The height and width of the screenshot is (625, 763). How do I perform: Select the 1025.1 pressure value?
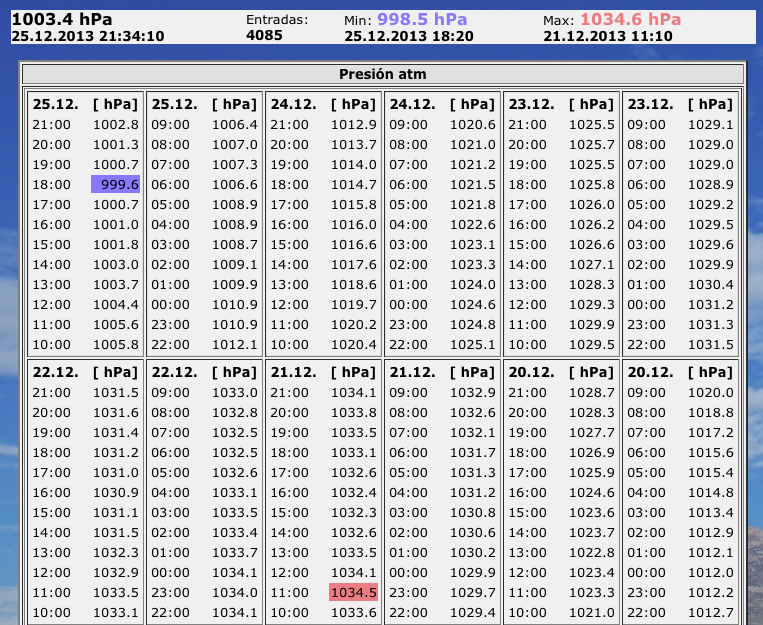tap(472, 344)
